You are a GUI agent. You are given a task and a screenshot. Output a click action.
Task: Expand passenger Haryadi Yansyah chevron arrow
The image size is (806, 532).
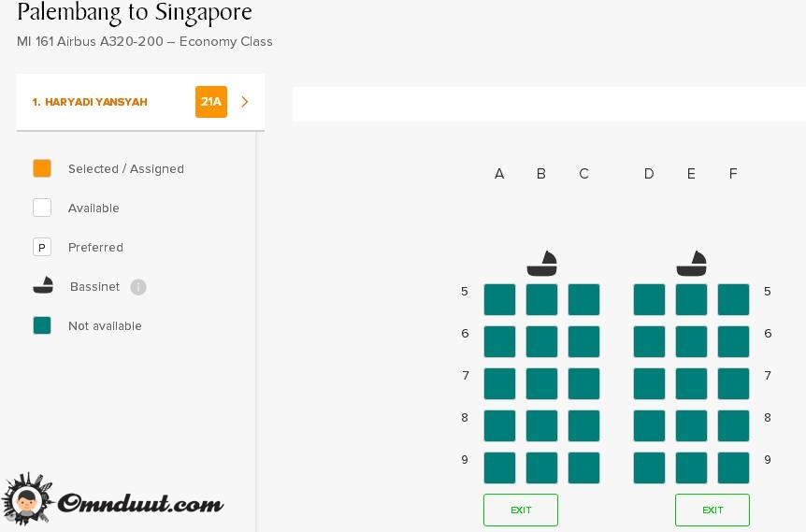click(x=245, y=102)
